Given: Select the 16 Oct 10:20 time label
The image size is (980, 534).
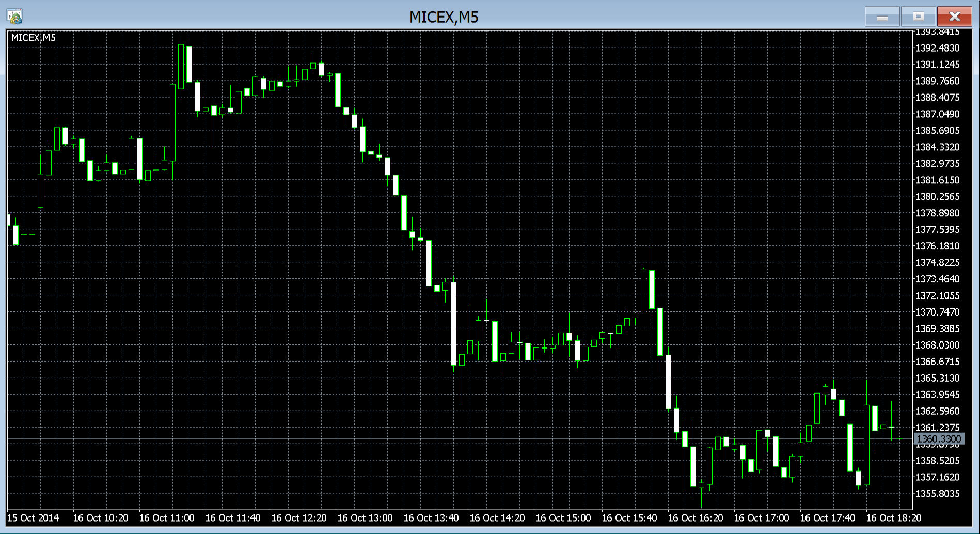Looking at the screenshot, I should click(101, 518).
